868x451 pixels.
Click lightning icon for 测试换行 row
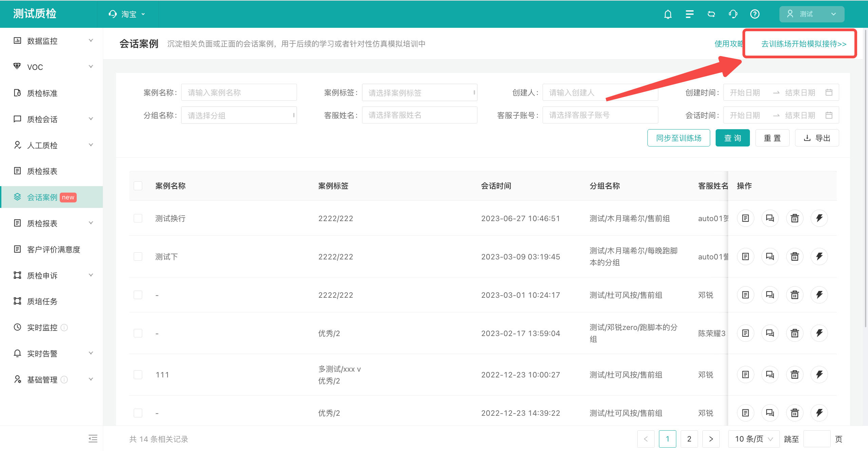point(819,218)
